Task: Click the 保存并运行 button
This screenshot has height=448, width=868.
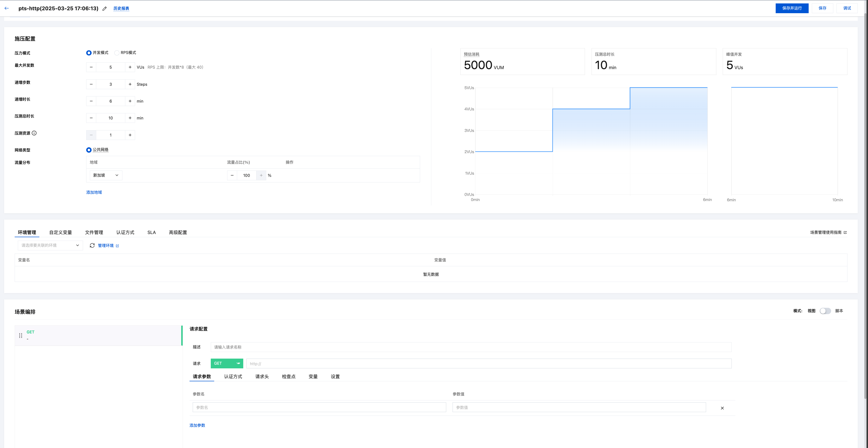Action: (x=792, y=8)
